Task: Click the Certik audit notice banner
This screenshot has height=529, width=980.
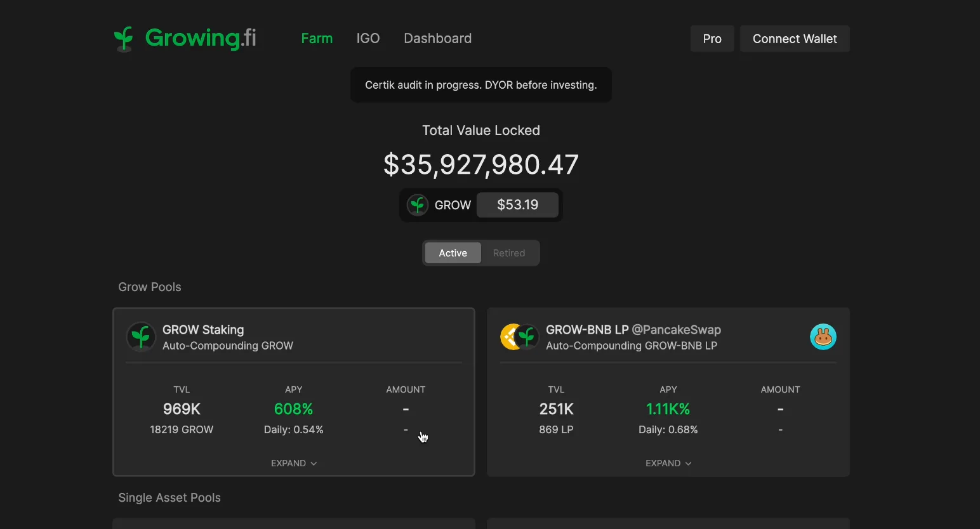Action: pyautogui.click(x=481, y=85)
